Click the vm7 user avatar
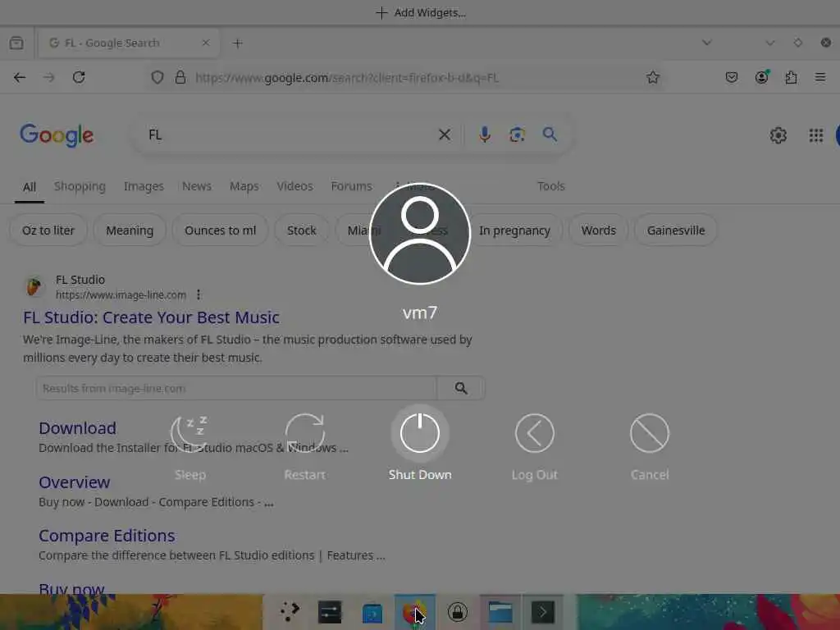 tap(420, 234)
